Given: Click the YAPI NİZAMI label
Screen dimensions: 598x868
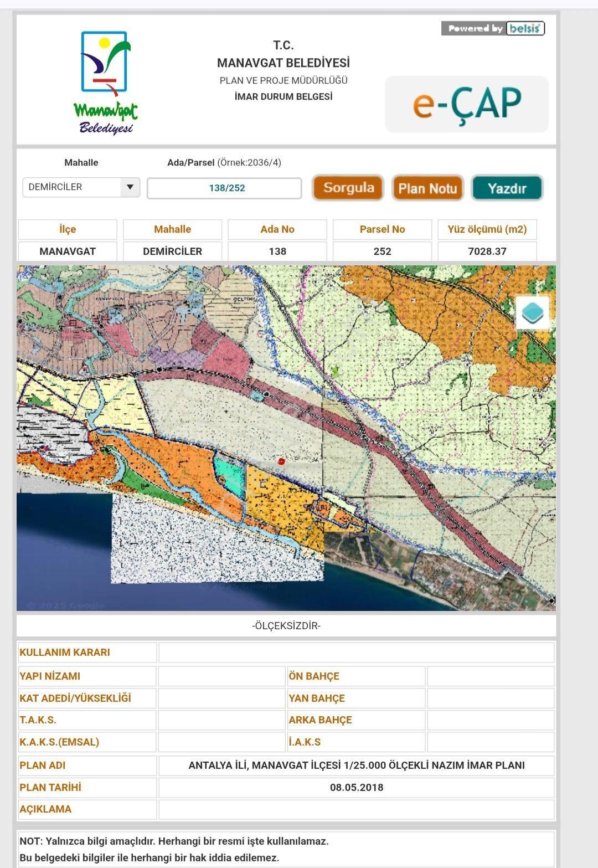Looking at the screenshot, I should click(x=50, y=676).
